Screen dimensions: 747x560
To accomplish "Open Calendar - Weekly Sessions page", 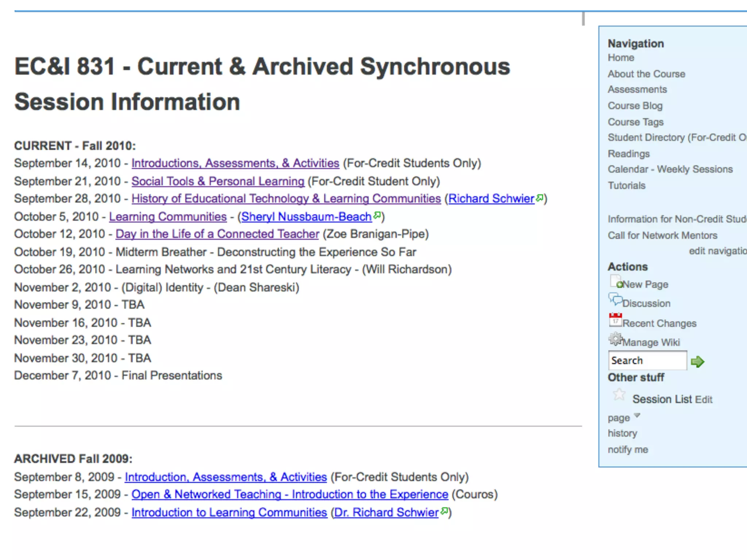I will pyautogui.click(x=670, y=170).
